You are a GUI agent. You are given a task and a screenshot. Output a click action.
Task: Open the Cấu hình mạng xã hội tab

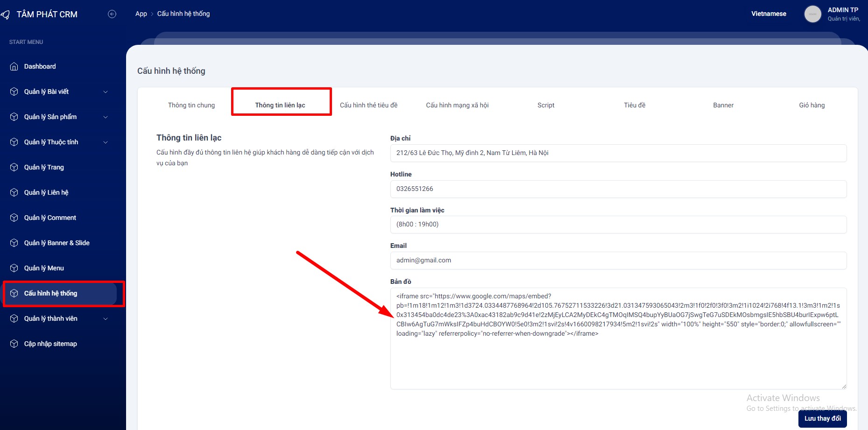coord(457,106)
